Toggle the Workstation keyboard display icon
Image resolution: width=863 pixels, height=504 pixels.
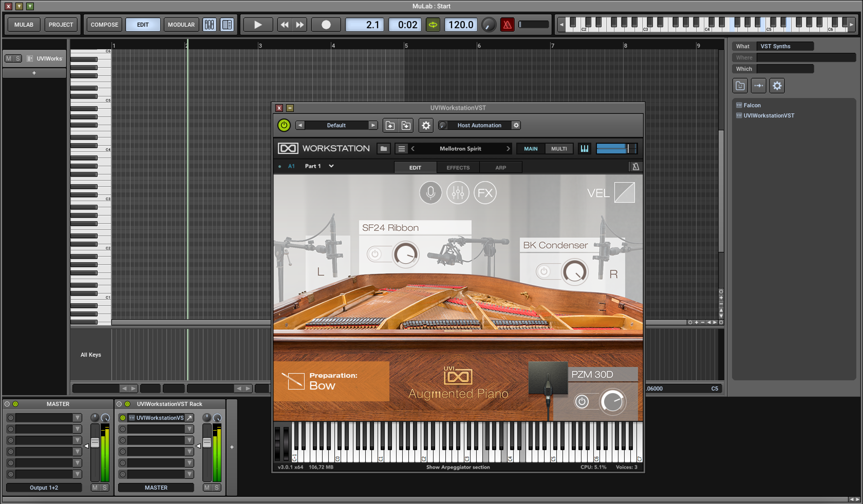coord(584,149)
